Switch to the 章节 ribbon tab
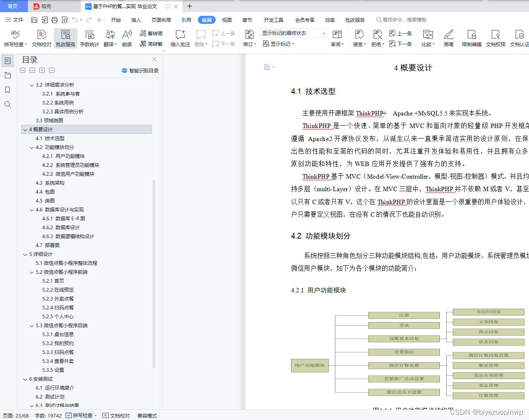The height and width of the screenshot is (420, 529). click(x=247, y=20)
